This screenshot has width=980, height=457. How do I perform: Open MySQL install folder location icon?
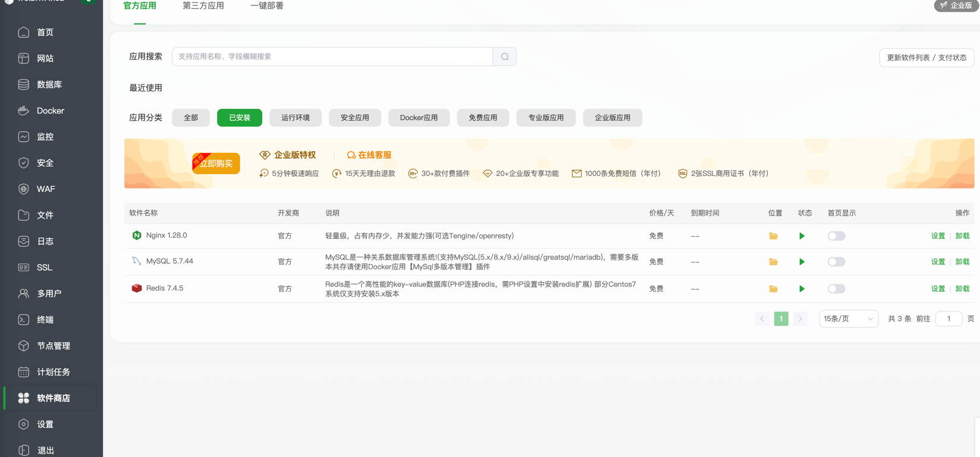click(773, 261)
